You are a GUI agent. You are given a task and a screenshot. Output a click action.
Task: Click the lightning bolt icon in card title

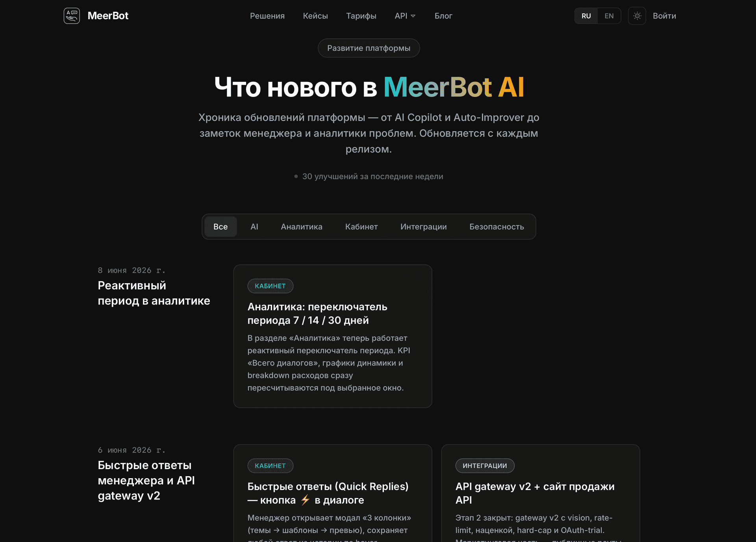(x=305, y=500)
